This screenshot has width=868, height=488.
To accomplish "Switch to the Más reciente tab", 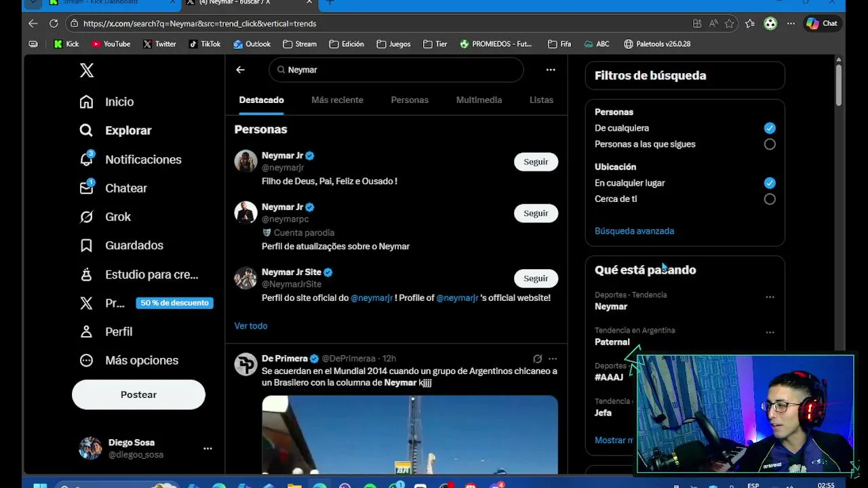I will pos(337,100).
